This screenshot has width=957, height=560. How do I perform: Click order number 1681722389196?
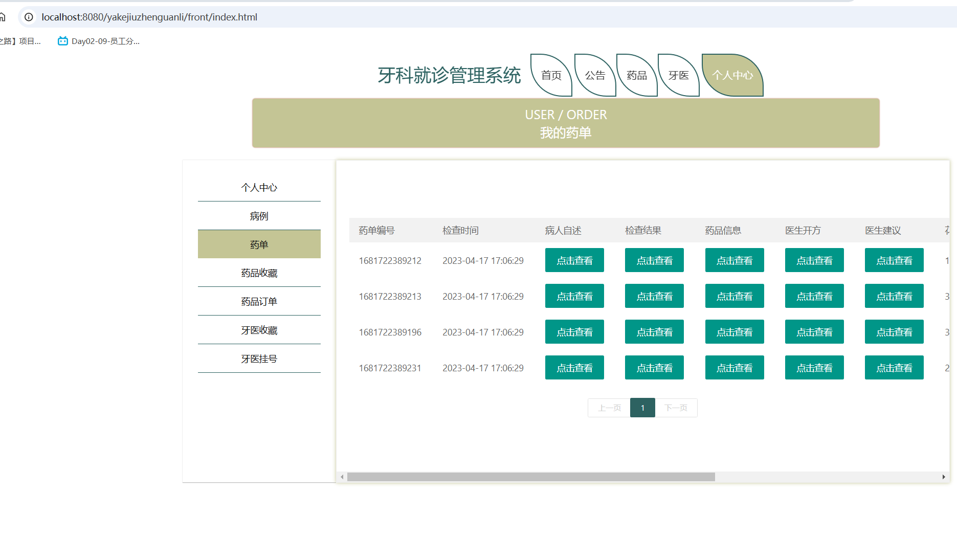pyautogui.click(x=390, y=332)
